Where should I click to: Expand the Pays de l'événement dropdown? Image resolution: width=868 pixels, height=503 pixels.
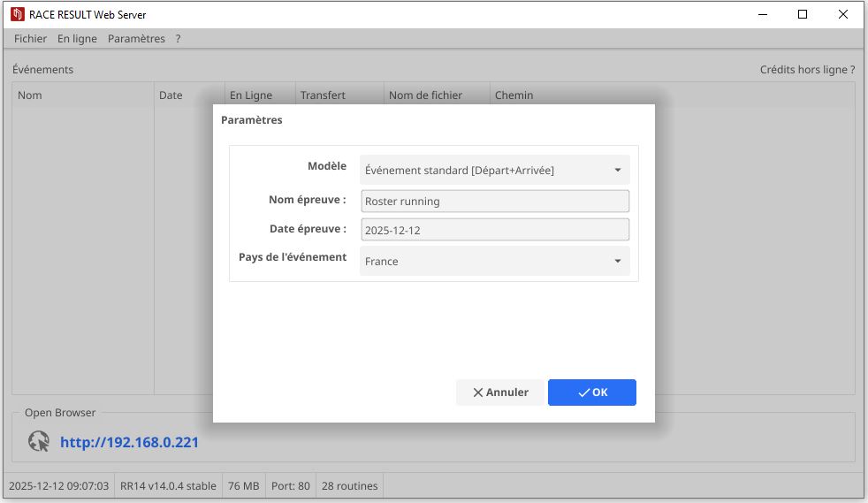click(495, 261)
